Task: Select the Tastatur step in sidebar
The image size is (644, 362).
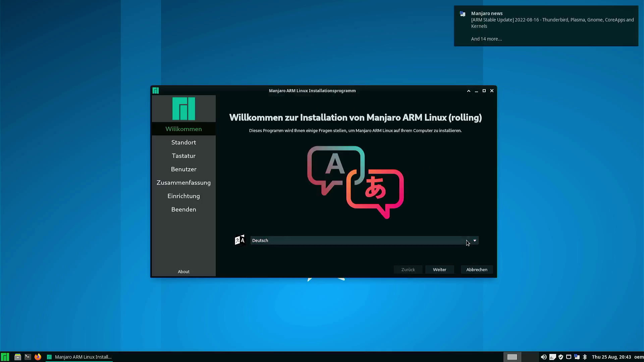Action: (183, 156)
